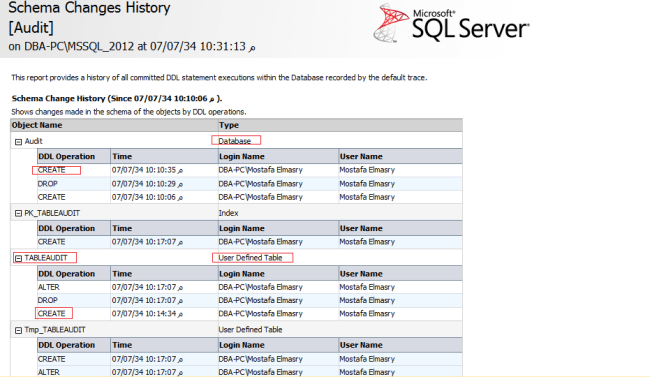Click CREATE operation under PK_TABLEAUDIT
Viewport: 650px width, 377px height.
coord(51,242)
